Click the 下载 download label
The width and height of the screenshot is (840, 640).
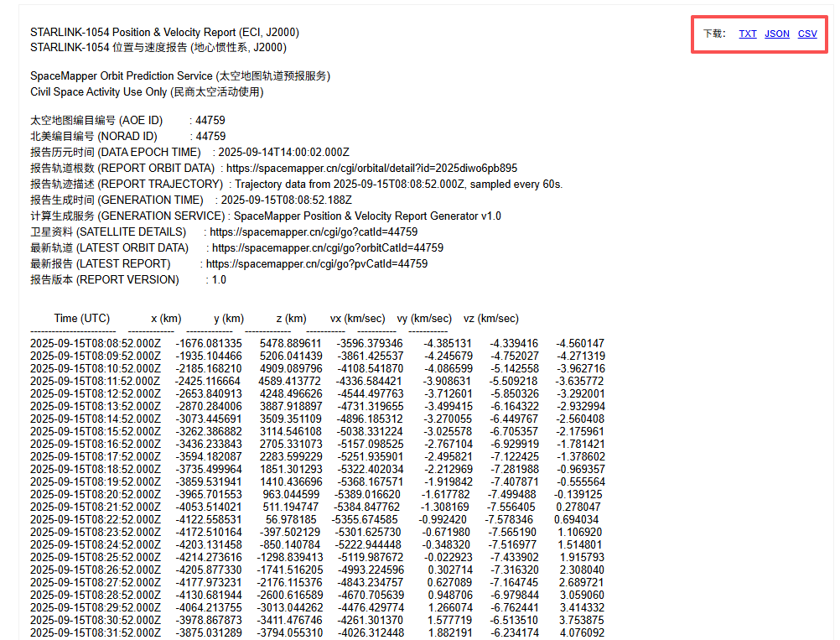pyautogui.click(x=714, y=34)
